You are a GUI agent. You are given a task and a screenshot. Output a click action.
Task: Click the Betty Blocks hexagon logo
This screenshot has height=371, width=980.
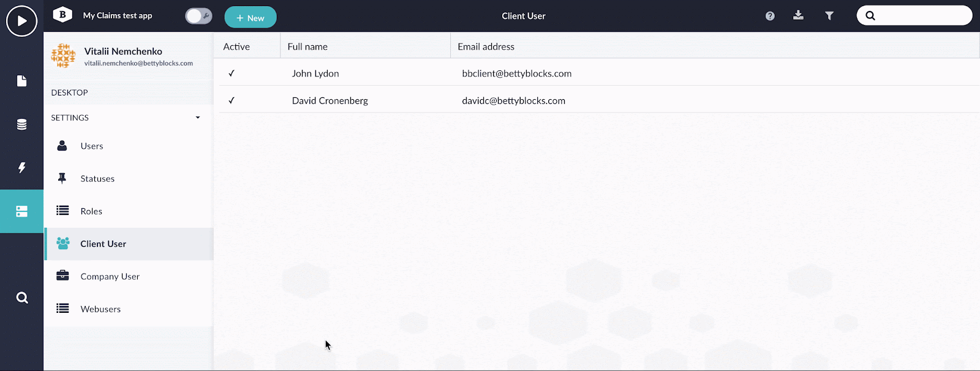tap(62, 15)
